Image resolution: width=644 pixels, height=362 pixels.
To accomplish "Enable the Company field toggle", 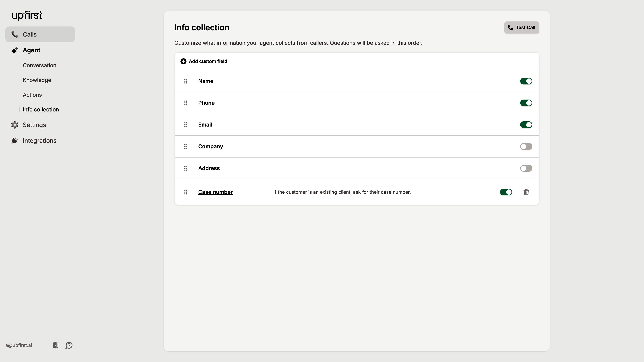I will [526, 146].
